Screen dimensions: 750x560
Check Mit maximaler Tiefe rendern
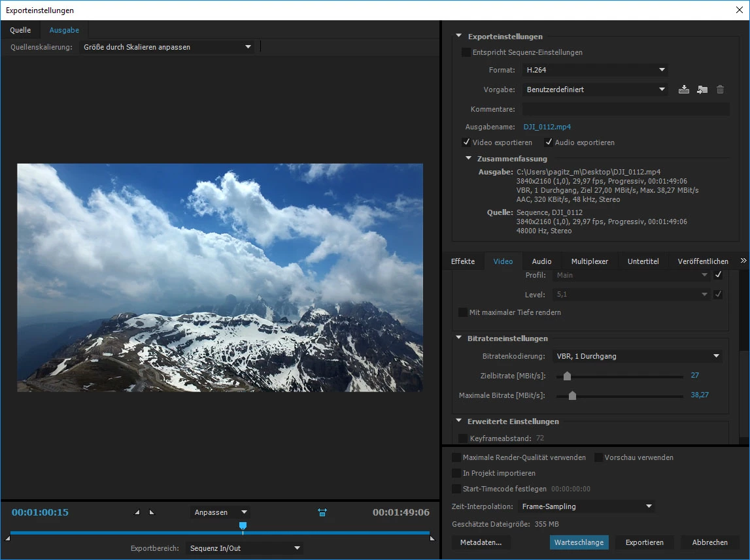pos(462,312)
